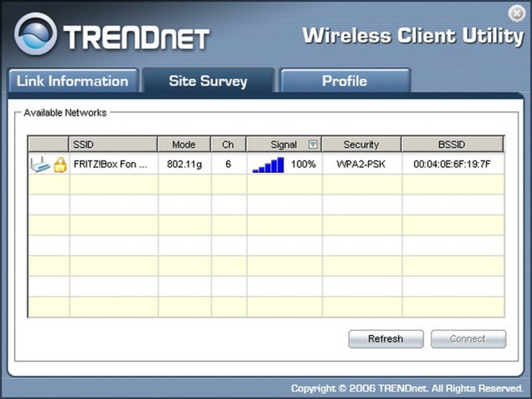
Task: Click the WPA2-PSK security value
Action: (361, 164)
